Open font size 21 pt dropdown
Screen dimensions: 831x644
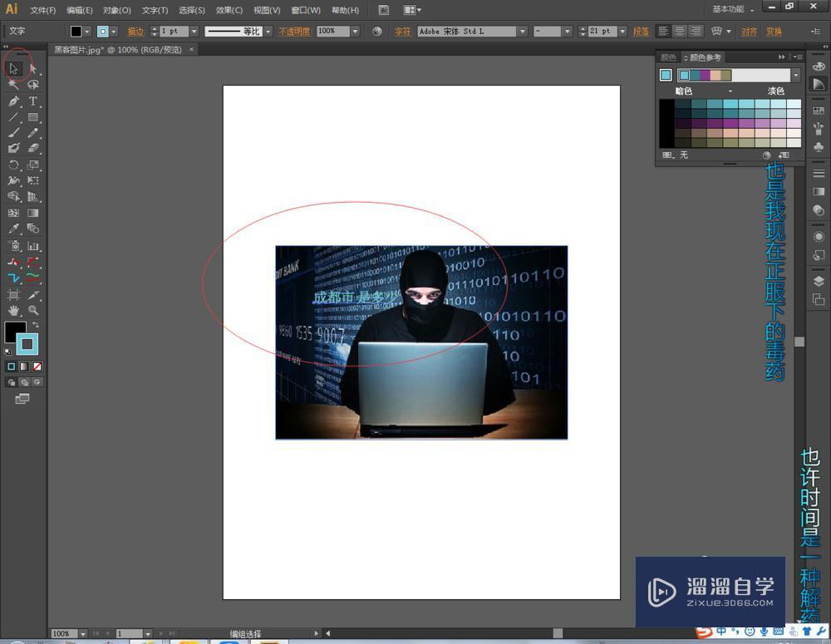pos(622,32)
